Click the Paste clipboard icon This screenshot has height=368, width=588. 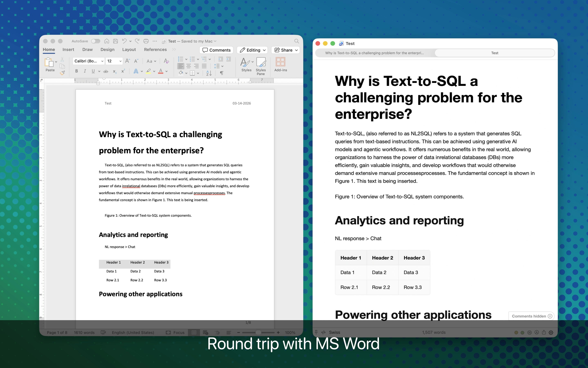click(x=49, y=62)
